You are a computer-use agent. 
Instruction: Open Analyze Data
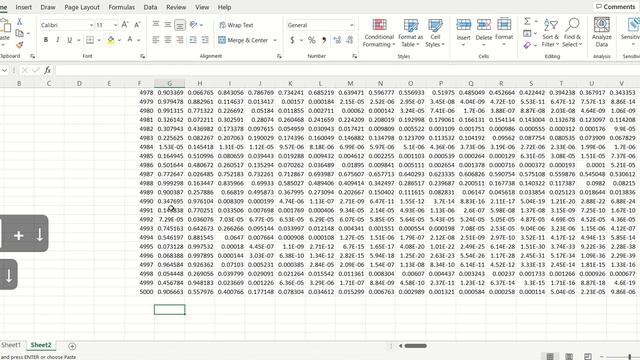point(602,32)
